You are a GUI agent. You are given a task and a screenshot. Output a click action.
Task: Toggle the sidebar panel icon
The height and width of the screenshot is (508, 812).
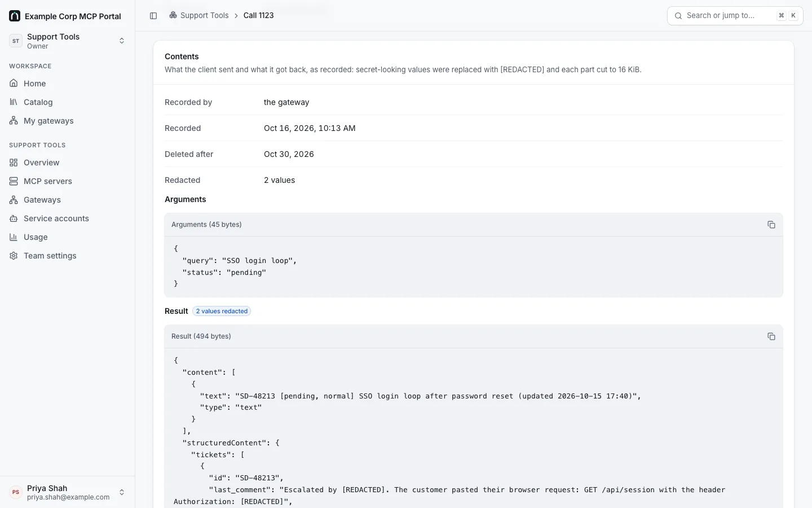pos(153,16)
